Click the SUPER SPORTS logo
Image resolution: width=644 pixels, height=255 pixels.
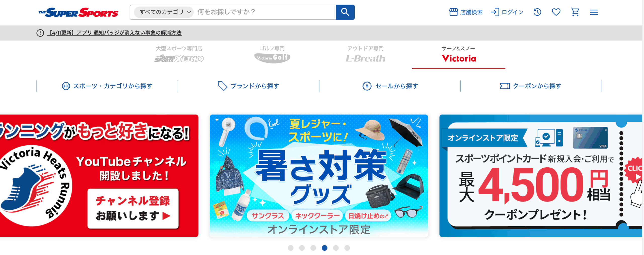(78, 12)
